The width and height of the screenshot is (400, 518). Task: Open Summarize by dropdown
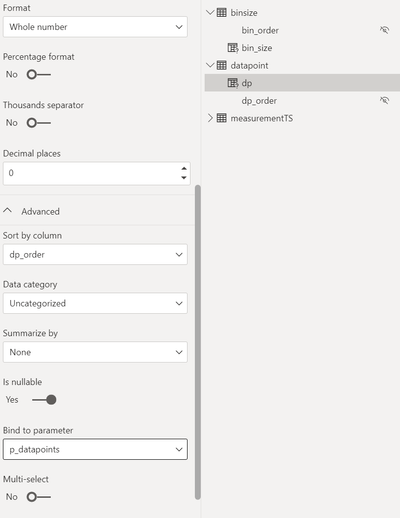coord(95,352)
